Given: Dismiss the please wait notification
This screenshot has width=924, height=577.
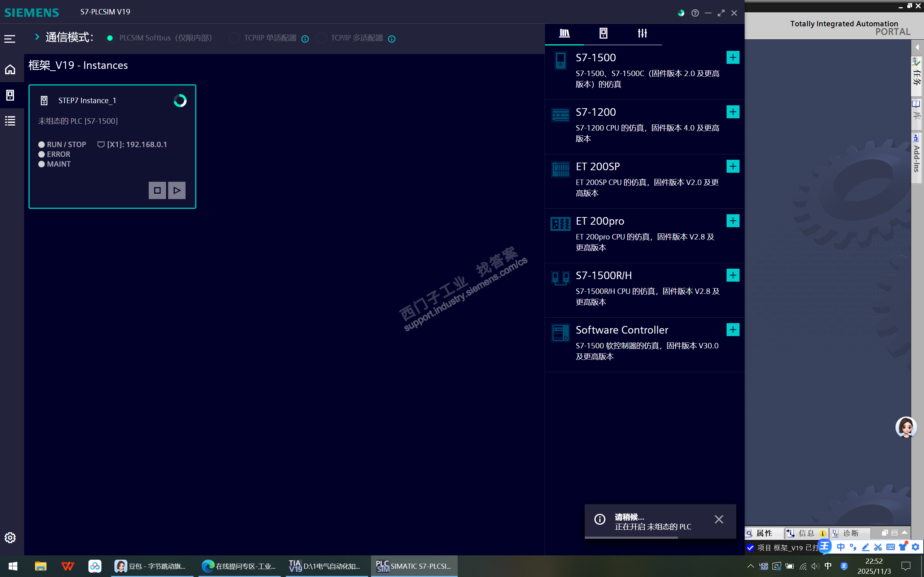Looking at the screenshot, I should click(x=719, y=519).
